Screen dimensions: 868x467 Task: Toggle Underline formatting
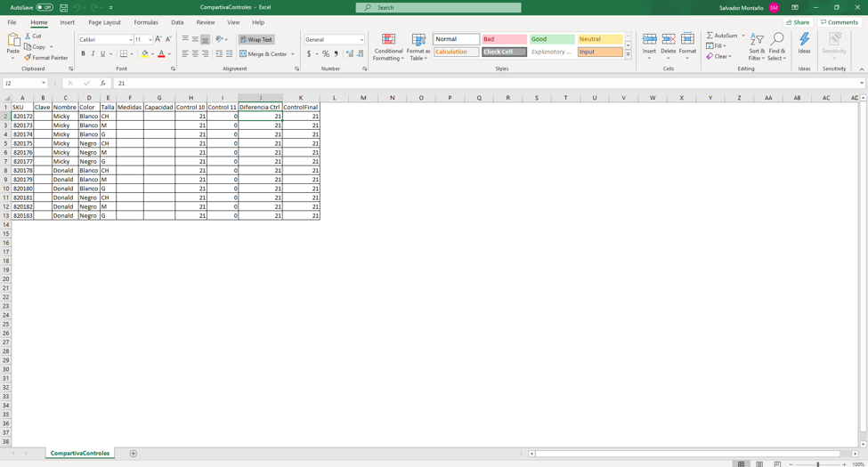coord(102,53)
